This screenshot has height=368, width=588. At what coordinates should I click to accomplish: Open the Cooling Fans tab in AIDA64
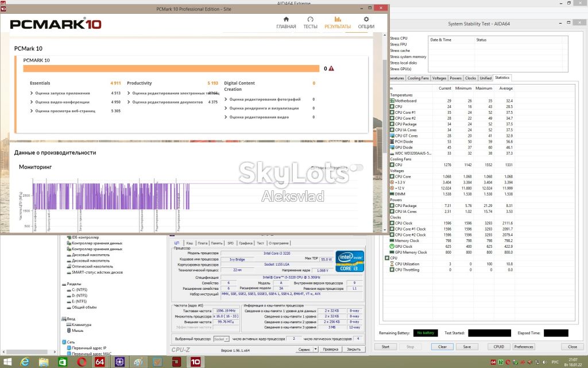[418, 78]
